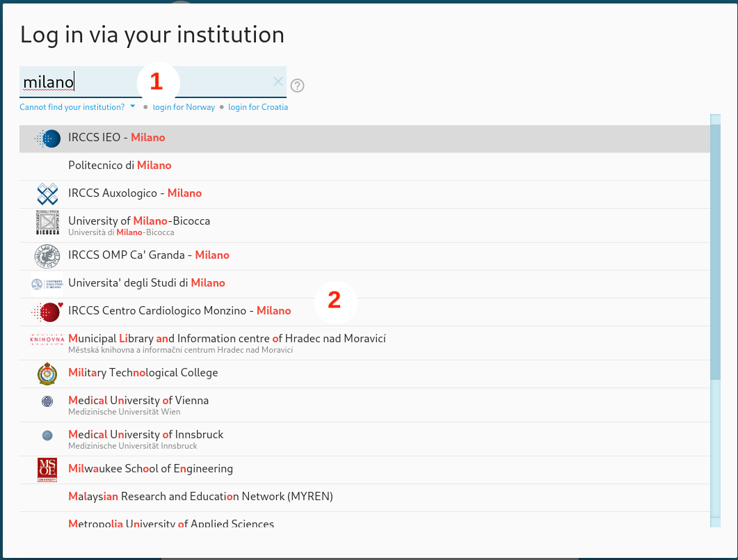Image resolution: width=738 pixels, height=560 pixels.
Task: Open the 'login for Croatia' link
Action: point(257,107)
